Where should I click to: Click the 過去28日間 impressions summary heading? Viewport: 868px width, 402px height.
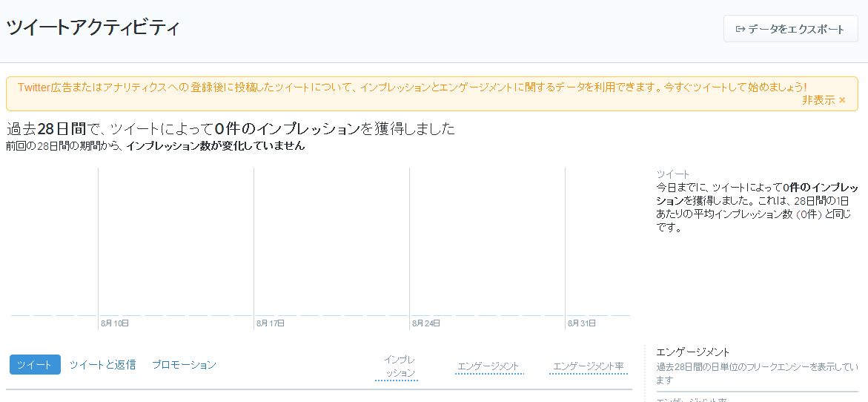point(231,129)
